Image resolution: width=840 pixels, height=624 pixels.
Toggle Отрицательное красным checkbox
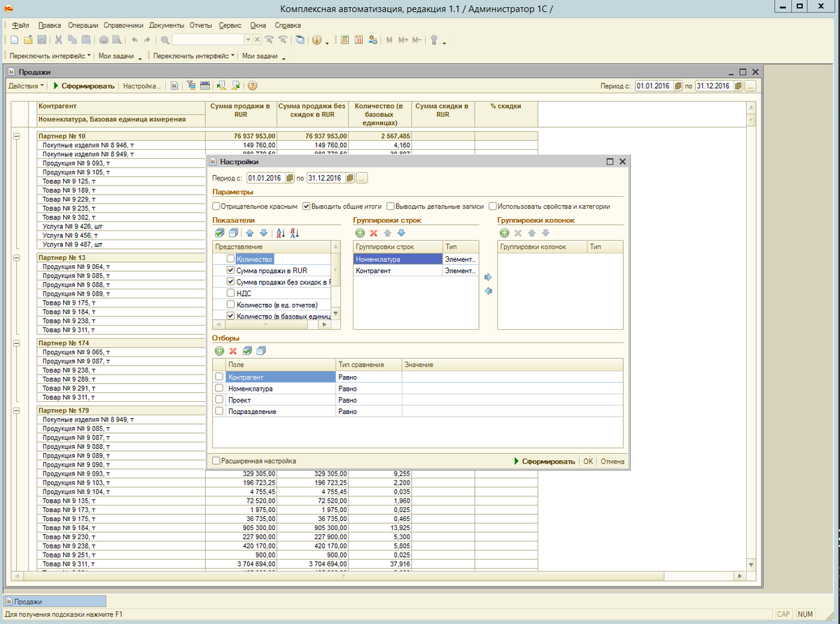point(216,207)
